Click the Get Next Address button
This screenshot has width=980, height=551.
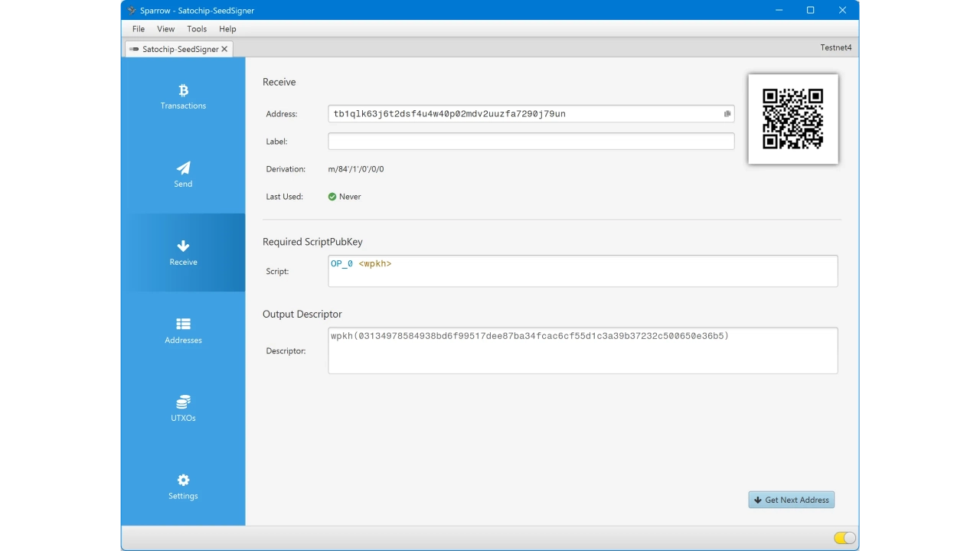[x=792, y=500]
